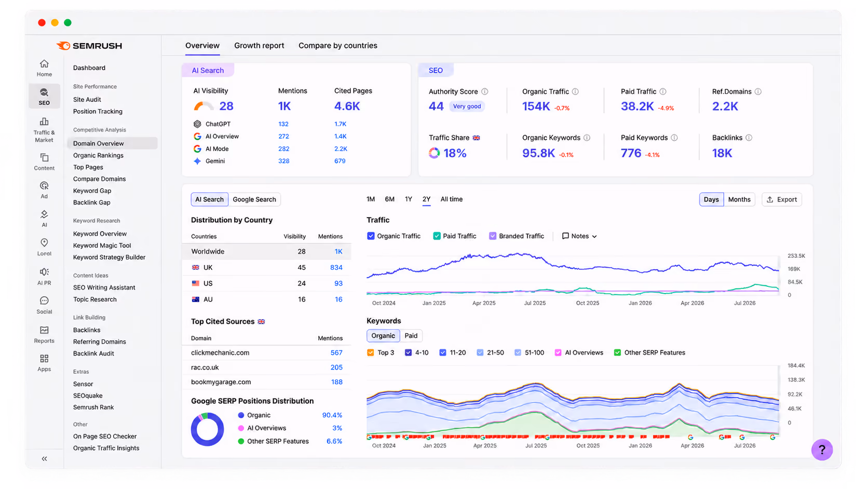
Task: Open the purple help question-mark button
Action: click(822, 450)
